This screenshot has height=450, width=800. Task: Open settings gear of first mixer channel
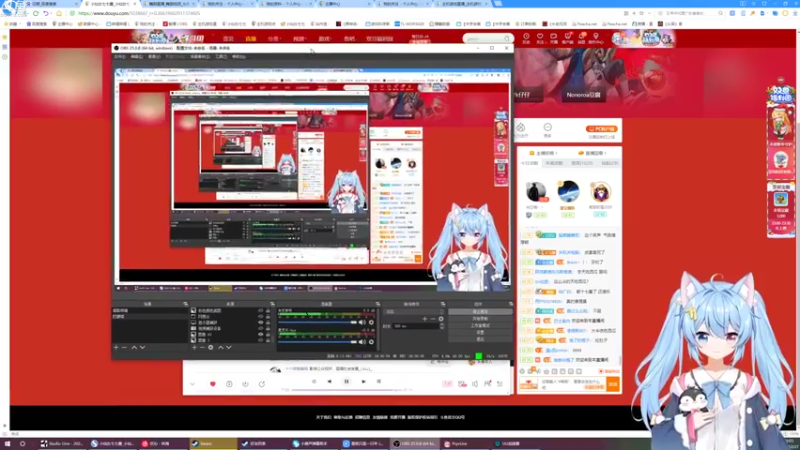[x=371, y=322]
